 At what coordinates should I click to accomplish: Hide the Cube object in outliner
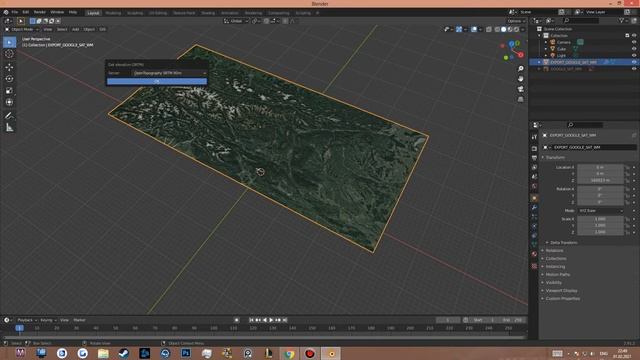pos(634,49)
